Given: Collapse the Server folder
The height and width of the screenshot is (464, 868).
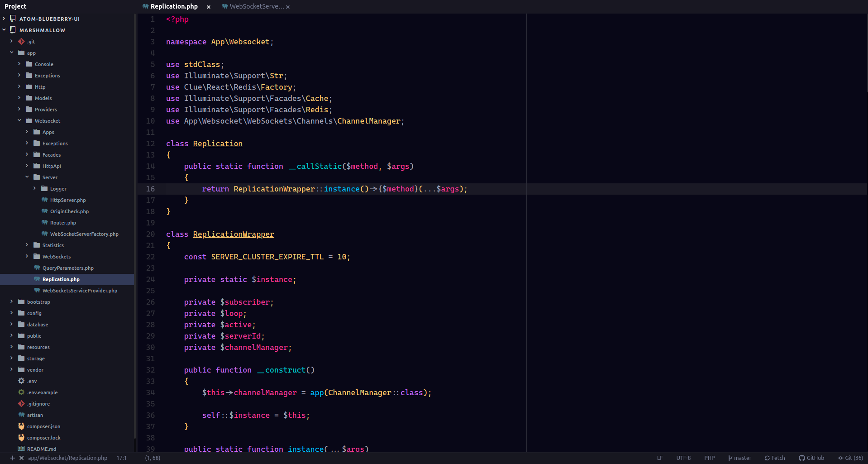Looking at the screenshot, I should click(27, 177).
